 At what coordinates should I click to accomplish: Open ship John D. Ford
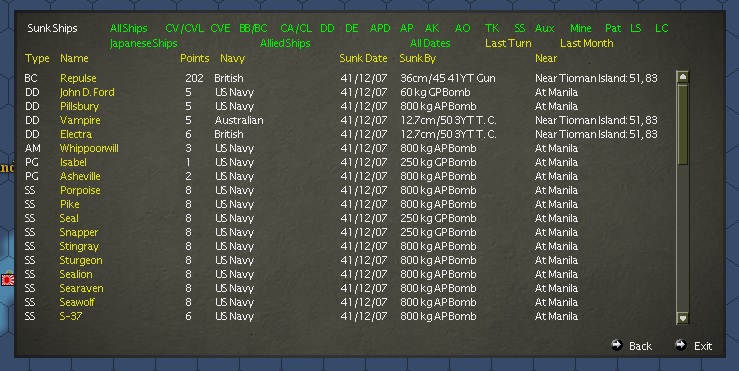click(x=87, y=92)
